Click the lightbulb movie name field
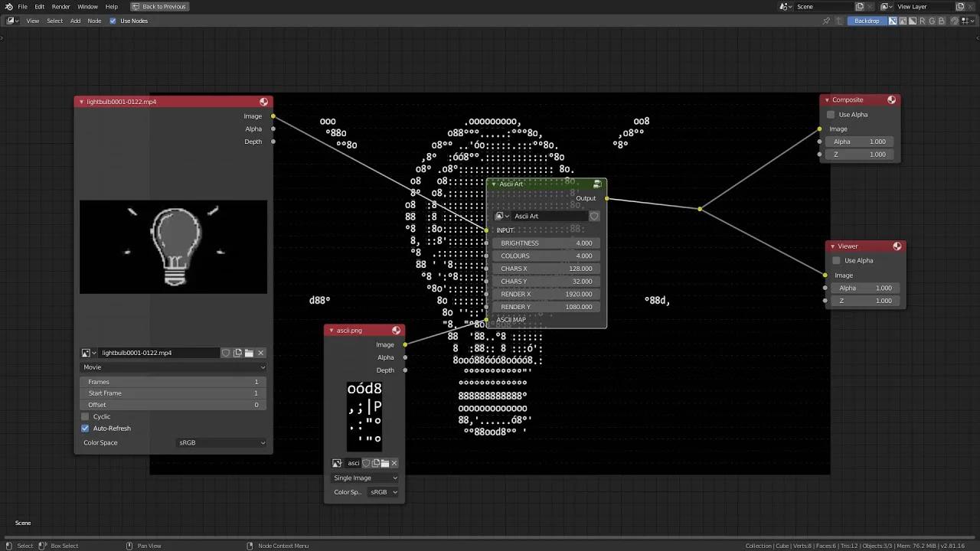 (x=158, y=353)
